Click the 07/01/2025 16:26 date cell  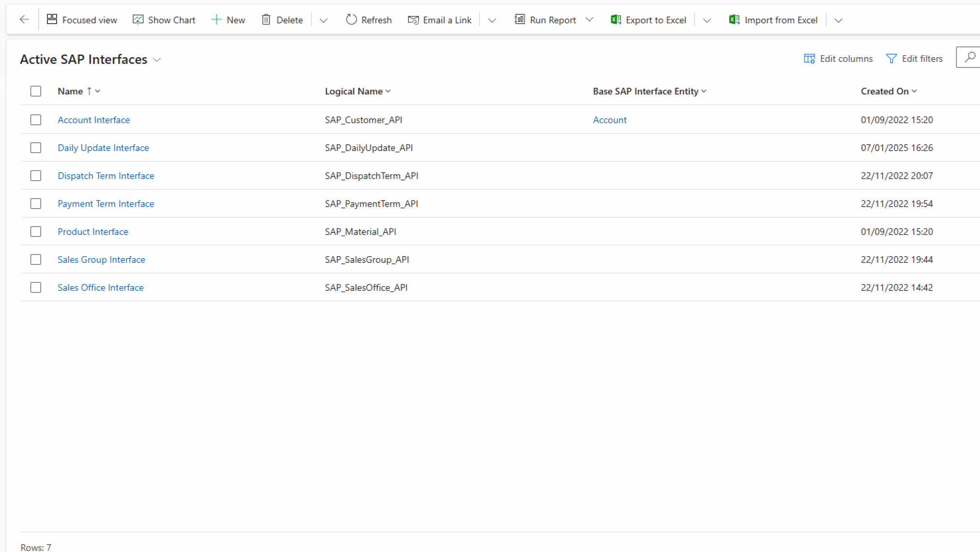897,148
